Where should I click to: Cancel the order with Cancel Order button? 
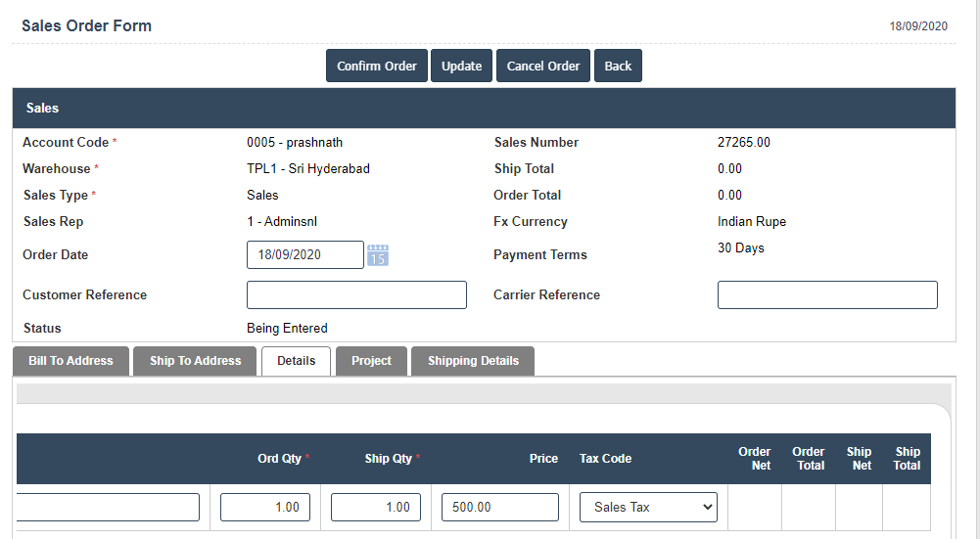pos(543,66)
